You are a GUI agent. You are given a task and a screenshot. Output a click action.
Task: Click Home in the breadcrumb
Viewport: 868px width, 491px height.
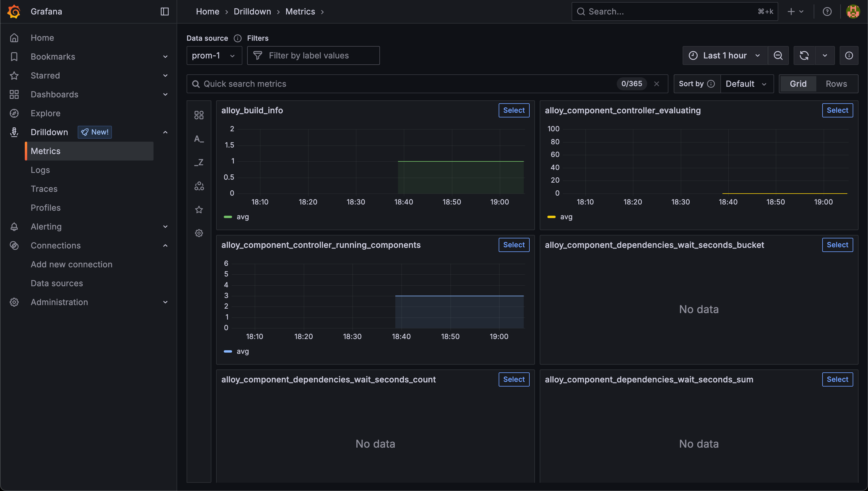tap(208, 12)
